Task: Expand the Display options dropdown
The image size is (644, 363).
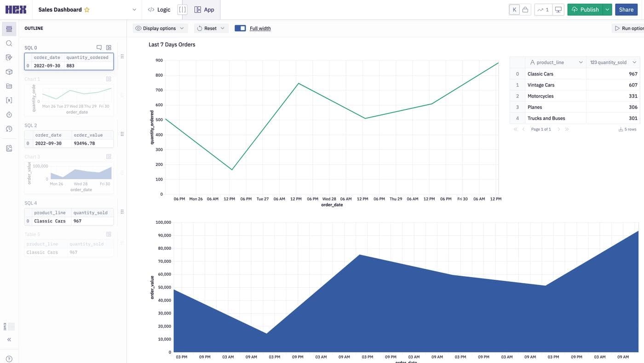Action: 160,28
